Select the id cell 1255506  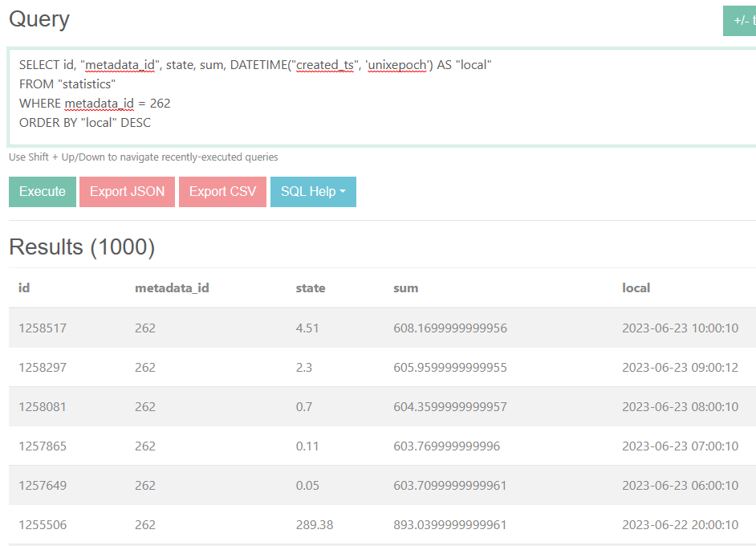43,525
